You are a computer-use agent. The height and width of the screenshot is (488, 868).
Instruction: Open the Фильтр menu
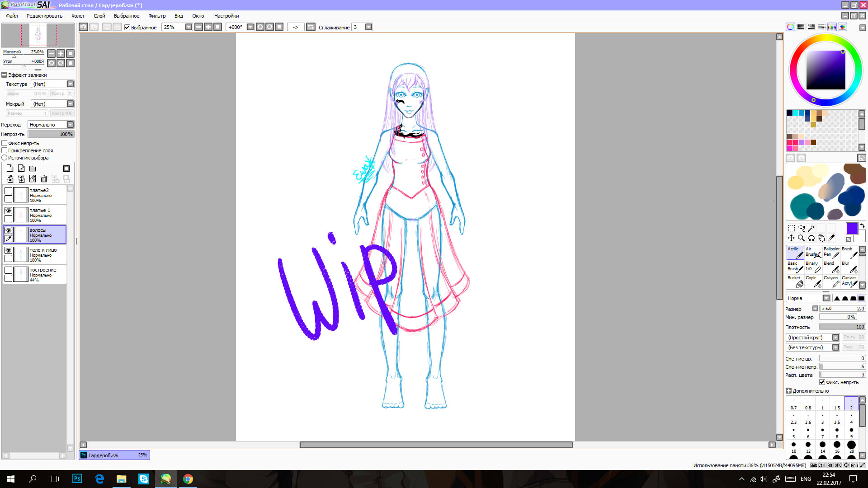(x=157, y=16)
